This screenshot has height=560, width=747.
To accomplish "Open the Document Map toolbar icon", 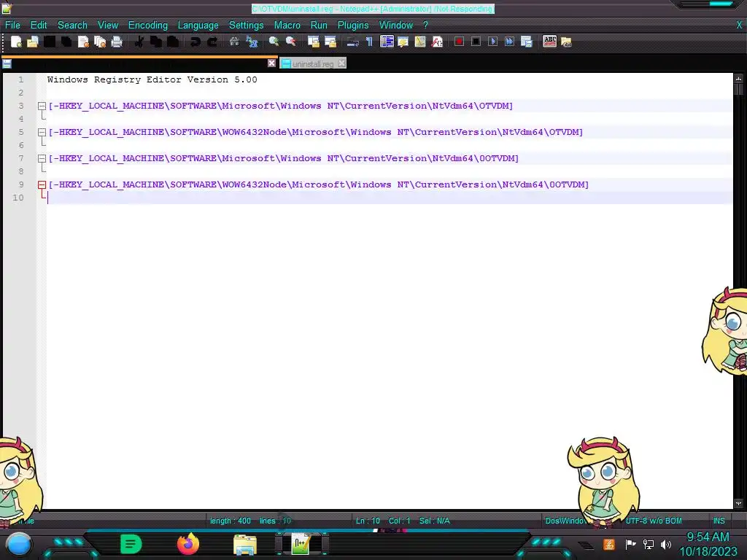I will point(419,42).
